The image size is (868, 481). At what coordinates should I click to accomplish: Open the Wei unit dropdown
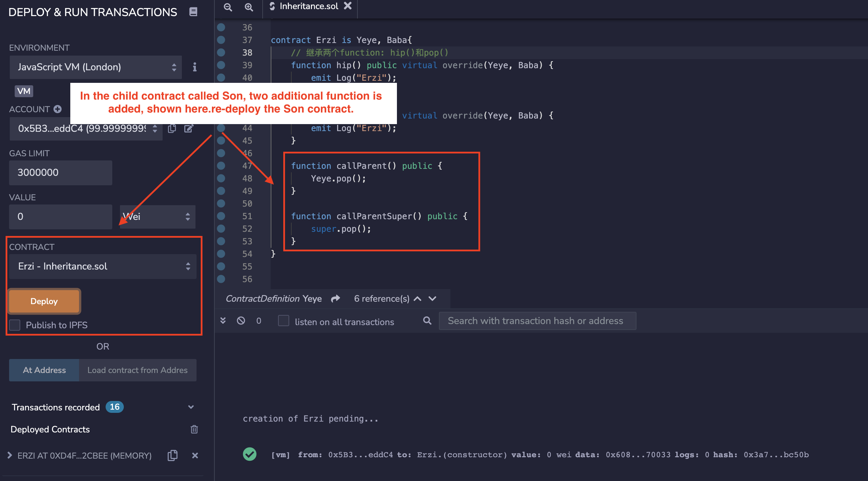click(x=157, y=217)
